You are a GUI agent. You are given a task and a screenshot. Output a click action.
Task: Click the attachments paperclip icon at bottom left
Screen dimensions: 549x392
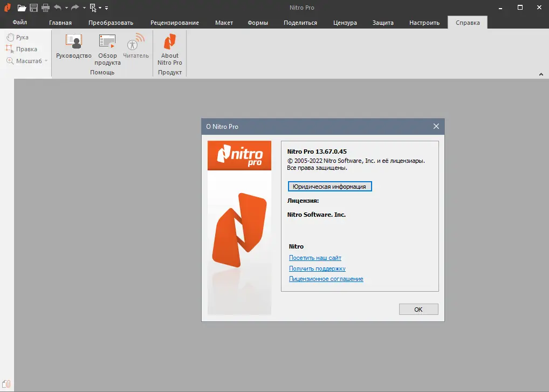6,384
